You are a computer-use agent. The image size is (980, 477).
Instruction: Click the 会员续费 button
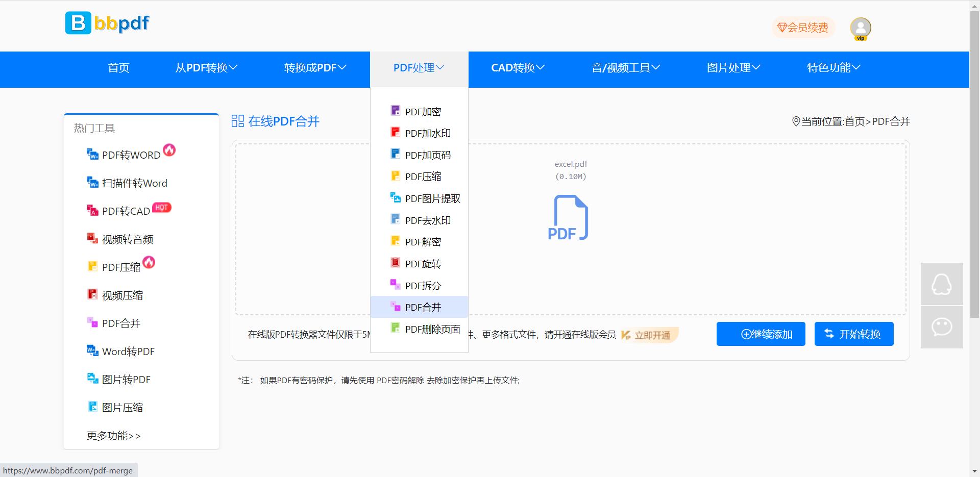coord(803,28)
